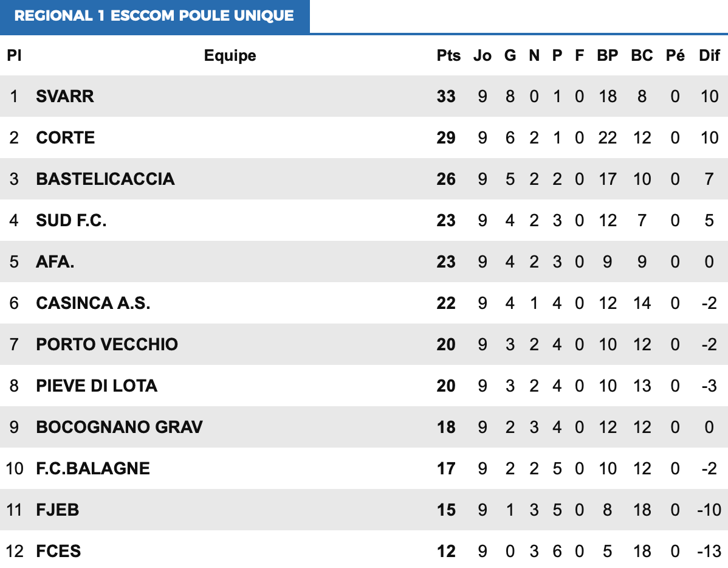Click the Equipe column header

(230, 56)
